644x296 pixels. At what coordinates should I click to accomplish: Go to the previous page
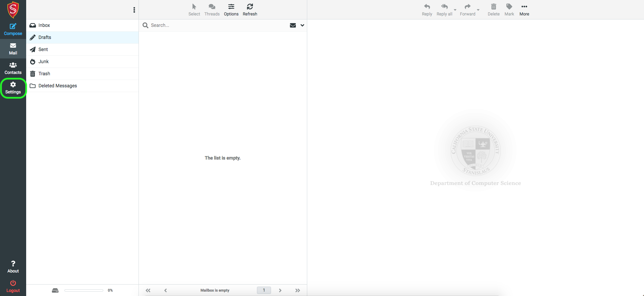click(x=165, y=290)
